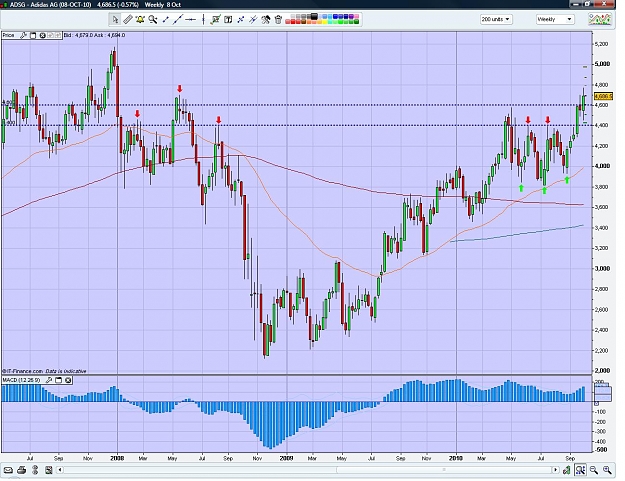Click the Price panel label
The image size is (625, 481).
[8, 35]
